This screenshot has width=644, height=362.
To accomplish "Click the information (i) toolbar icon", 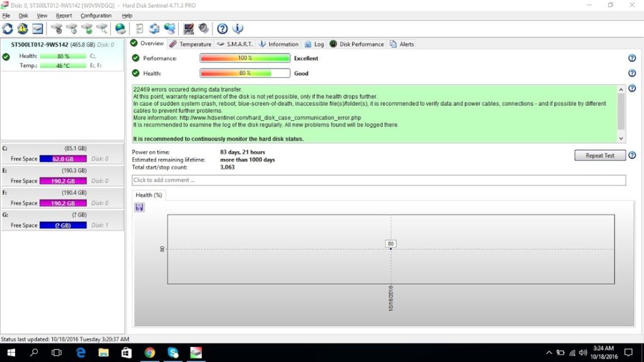I will 237,28.
